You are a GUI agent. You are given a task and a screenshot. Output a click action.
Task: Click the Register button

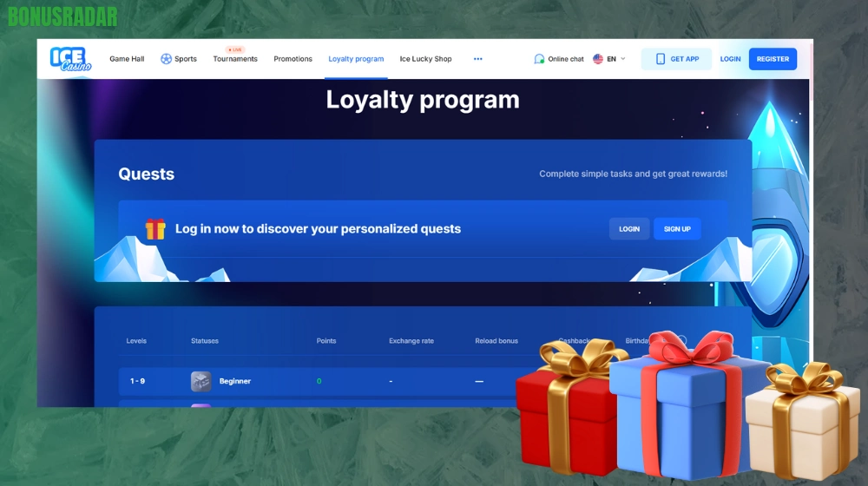click(x=773, y=59)
